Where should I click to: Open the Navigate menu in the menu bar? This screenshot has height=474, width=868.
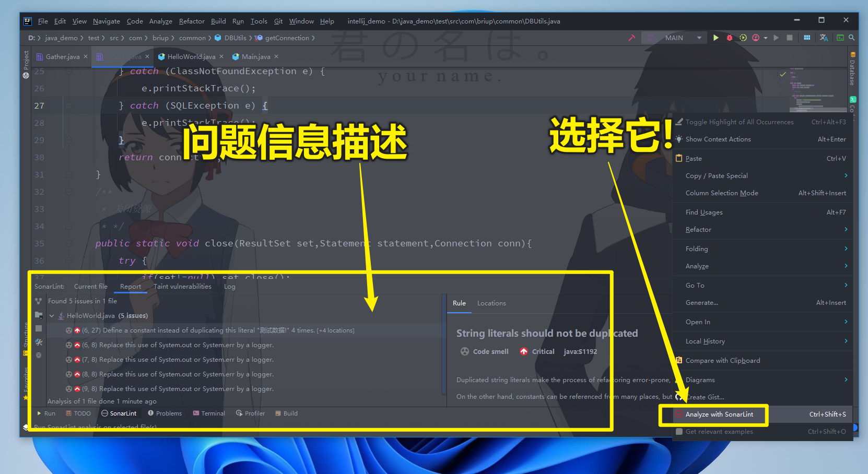[x=107, y=21]
